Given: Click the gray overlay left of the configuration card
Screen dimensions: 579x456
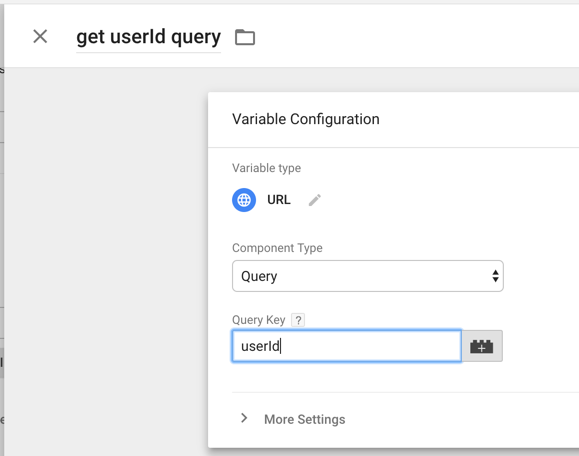Looking at the screenshot, I should tap(106, 258).
